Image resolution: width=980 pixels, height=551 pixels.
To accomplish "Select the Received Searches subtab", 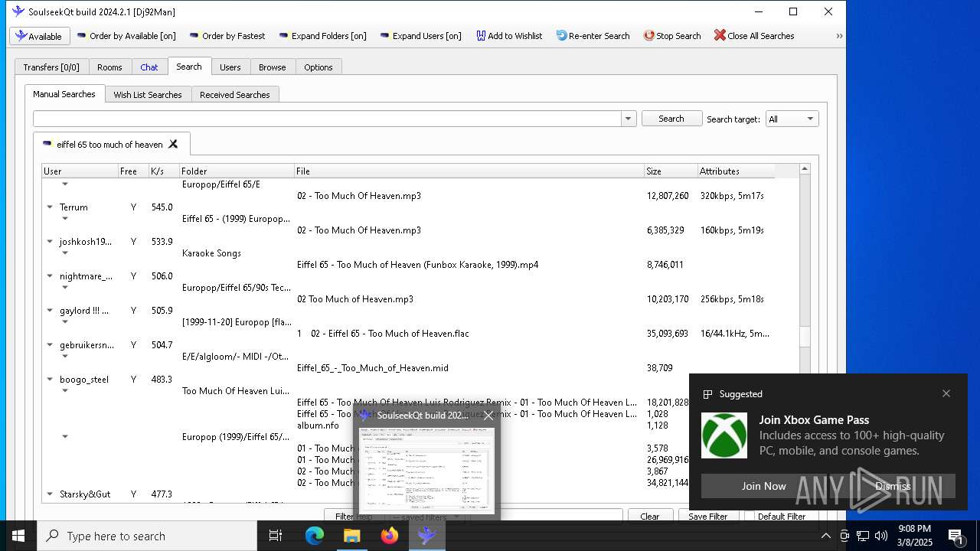I will [235, 95].
